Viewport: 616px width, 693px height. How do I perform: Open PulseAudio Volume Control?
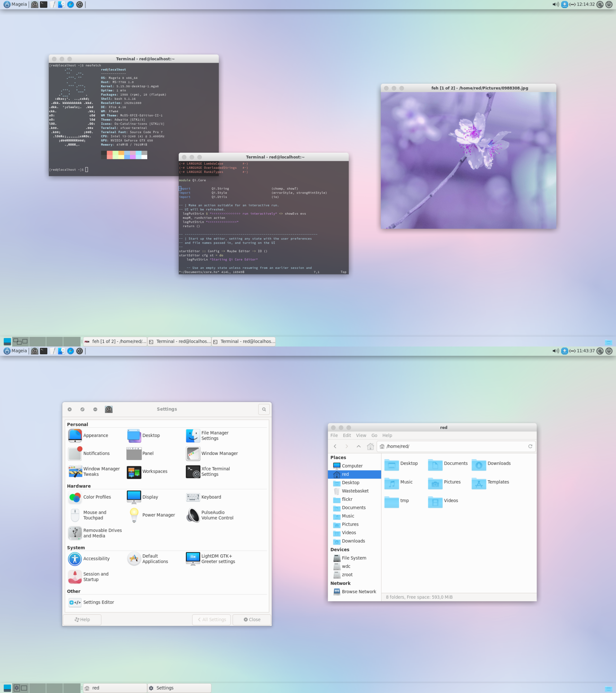210,515
